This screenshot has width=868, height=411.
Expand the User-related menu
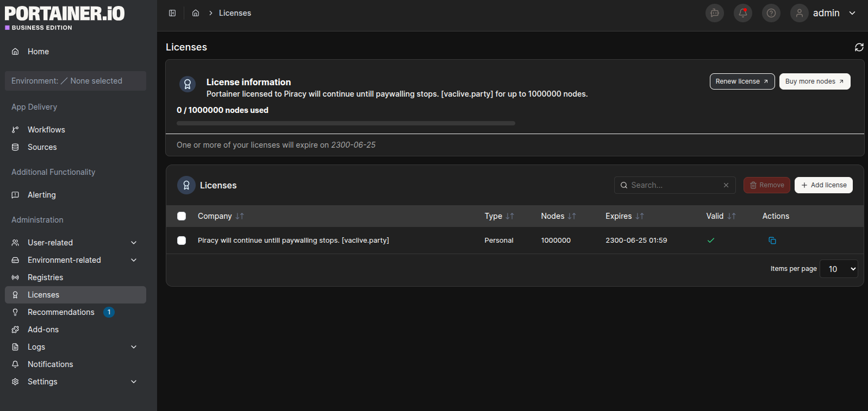pyautogui.click(x=76, y=243)
